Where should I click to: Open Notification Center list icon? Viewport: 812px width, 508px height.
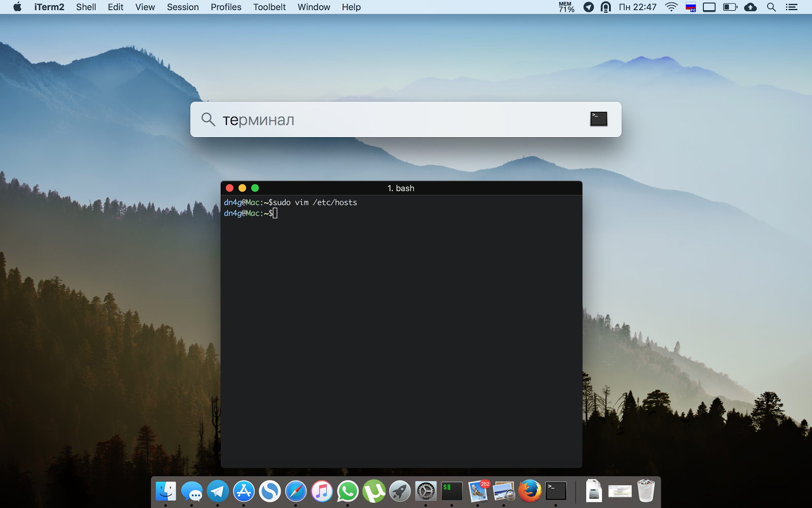(792, 7)
